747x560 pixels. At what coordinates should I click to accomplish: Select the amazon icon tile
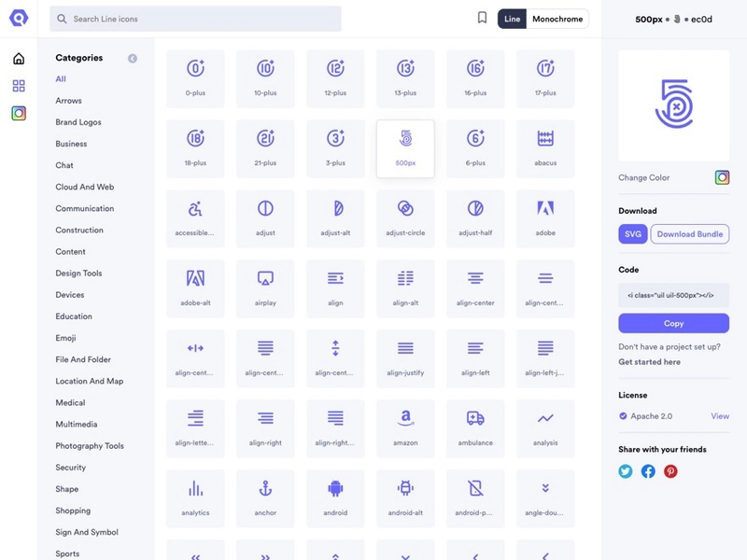click(x=405, y=428)
